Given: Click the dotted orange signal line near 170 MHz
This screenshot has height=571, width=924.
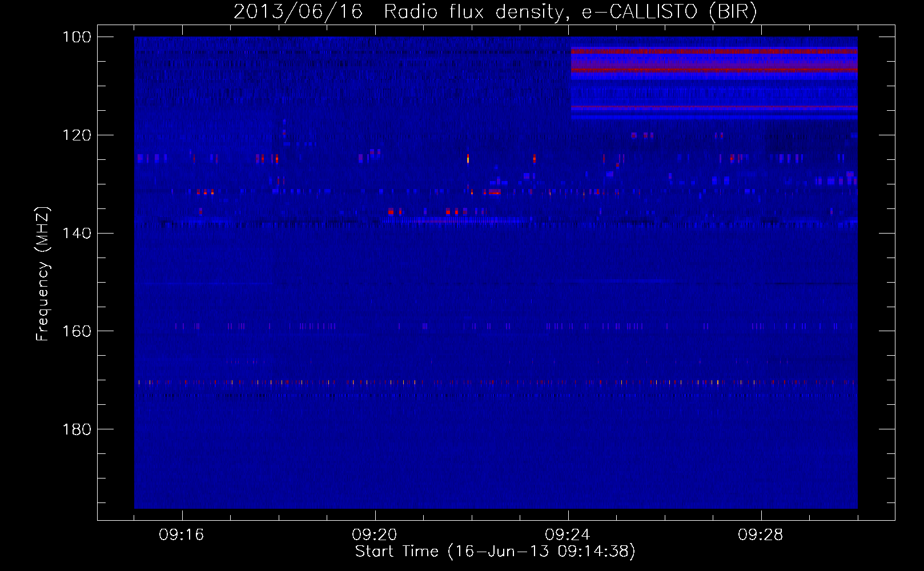Looking at the screenshot, I should (x=496, y=382).
